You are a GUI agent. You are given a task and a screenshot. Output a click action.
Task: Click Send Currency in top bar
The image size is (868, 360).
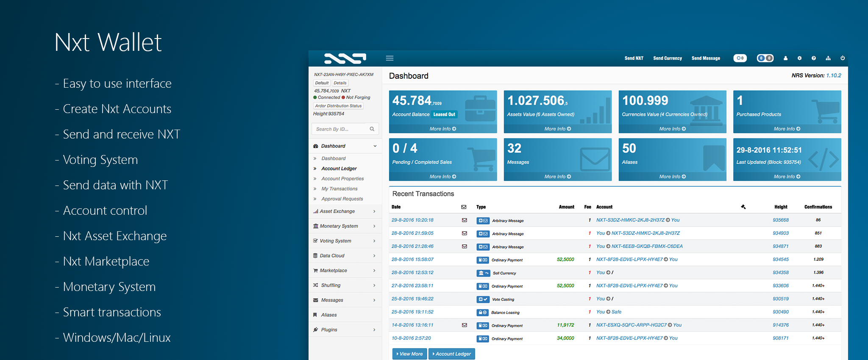click(x=668, y=58)
